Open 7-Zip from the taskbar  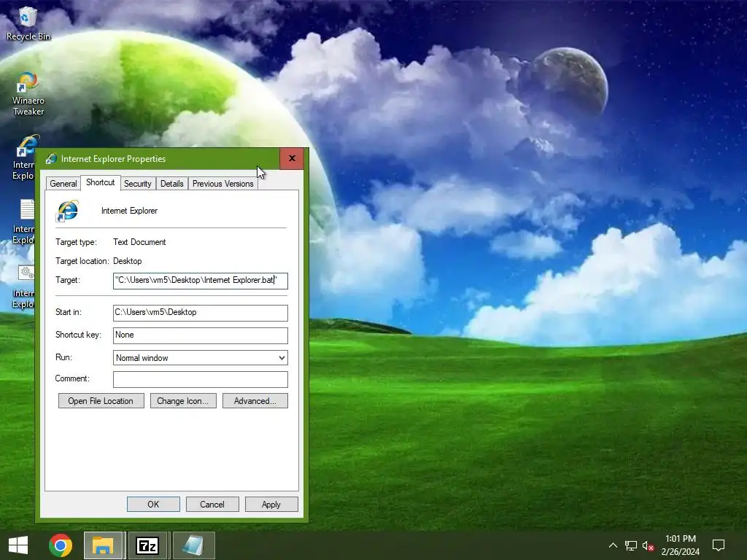point(147,545)
